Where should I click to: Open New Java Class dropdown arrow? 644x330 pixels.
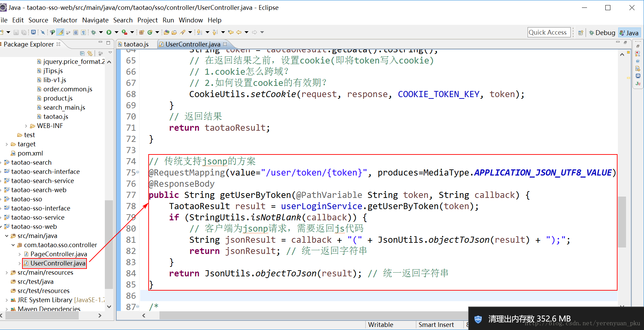[x=157, y=32]
